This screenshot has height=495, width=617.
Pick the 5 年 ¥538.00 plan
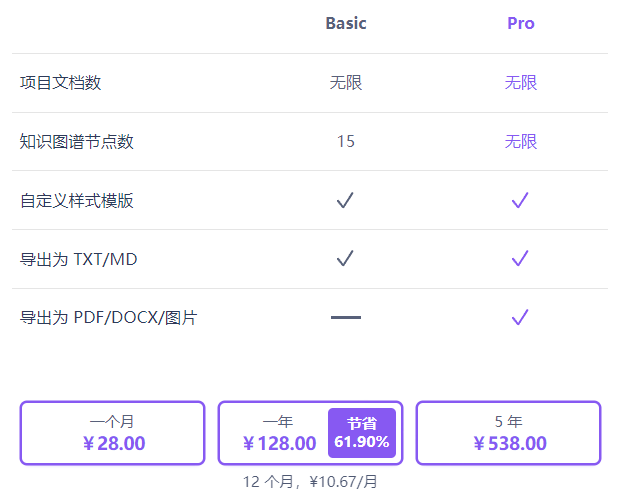(508, 433)
